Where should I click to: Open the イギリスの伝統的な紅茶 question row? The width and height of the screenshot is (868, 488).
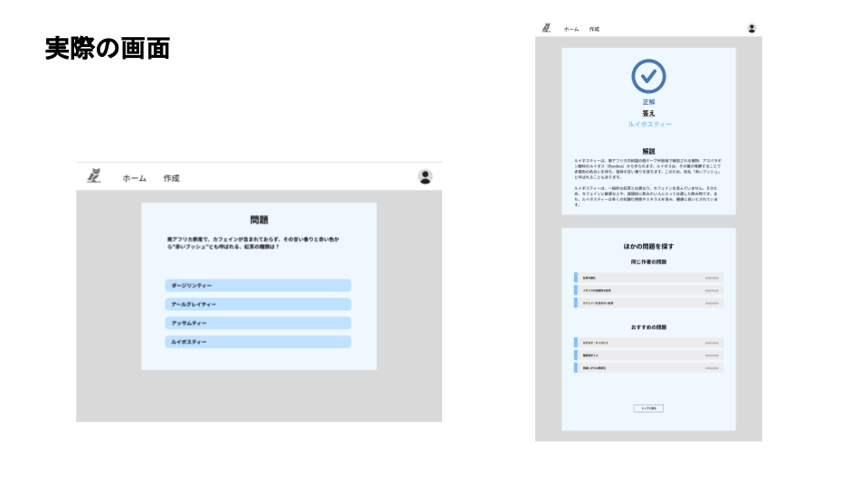(648, 290)
